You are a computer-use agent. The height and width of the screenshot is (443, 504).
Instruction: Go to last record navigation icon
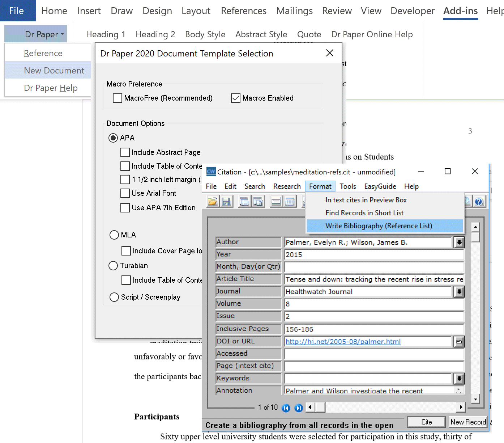click(299, 408)
